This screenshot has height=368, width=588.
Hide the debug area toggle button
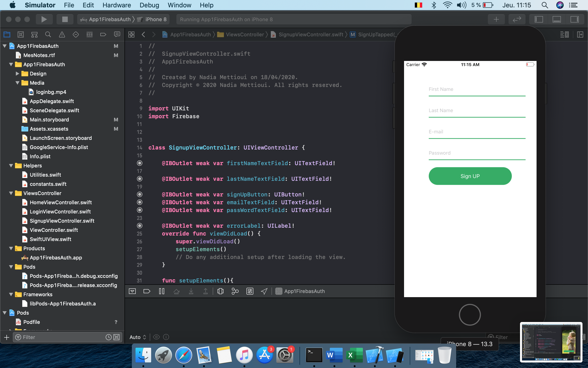(x=132, y=291)
